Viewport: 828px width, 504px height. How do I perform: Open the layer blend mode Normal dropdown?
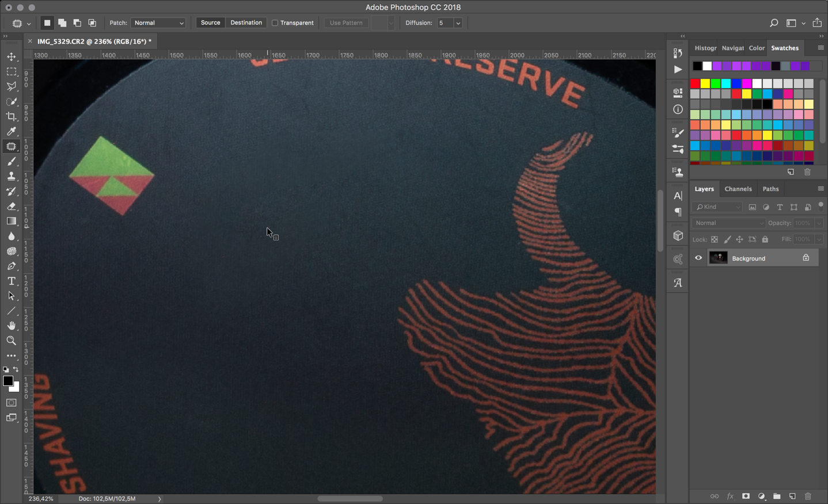point(728,223)
